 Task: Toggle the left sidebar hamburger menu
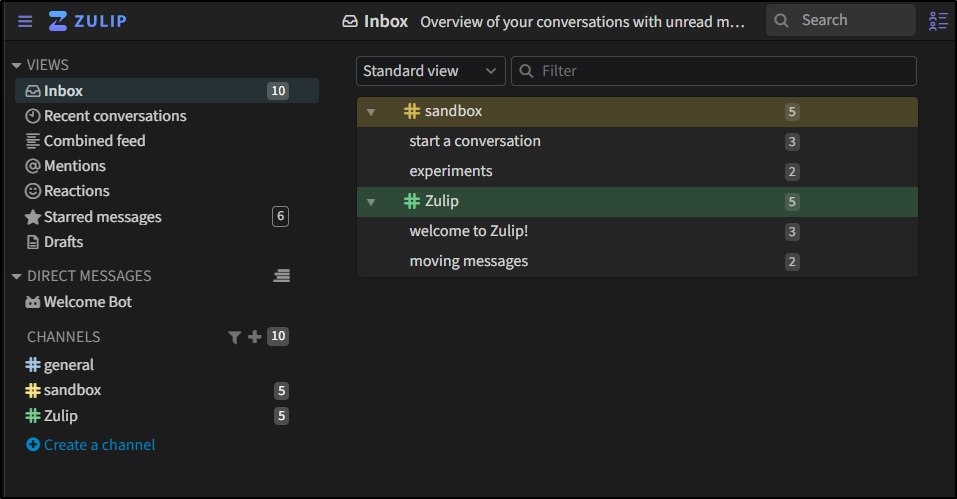click(x=25, y=21)
